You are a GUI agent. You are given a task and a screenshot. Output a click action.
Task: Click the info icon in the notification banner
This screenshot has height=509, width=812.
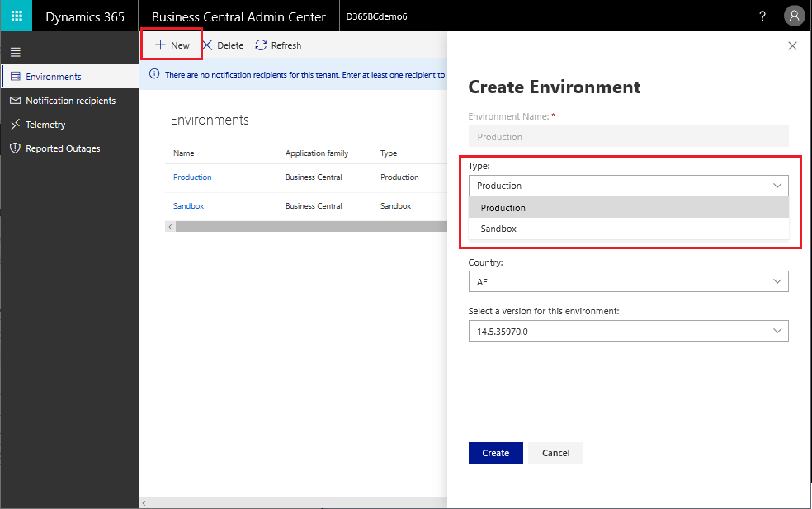click(154, 74)
